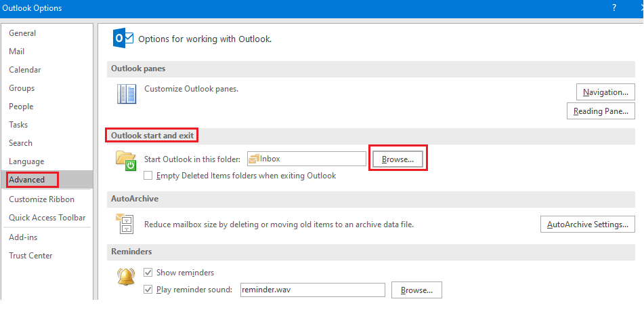Click the AutoArchive file cabinet icon

(x=126, y=224)
